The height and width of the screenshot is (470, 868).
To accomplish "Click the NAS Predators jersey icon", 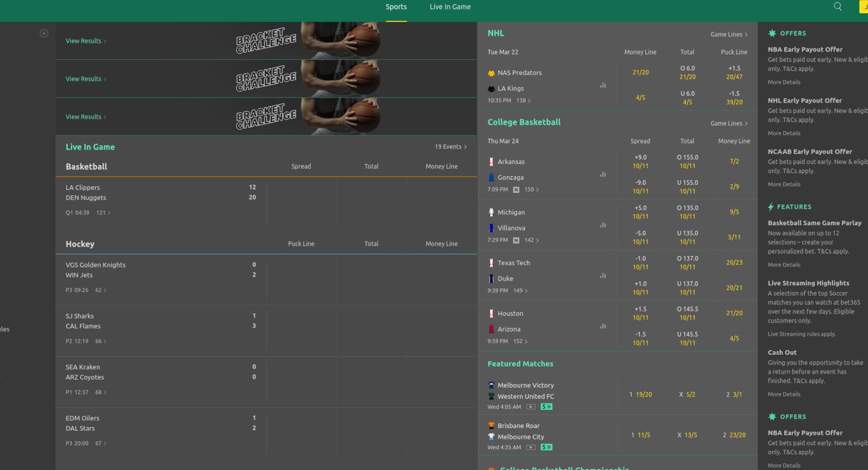I will [x=491, y=73].
